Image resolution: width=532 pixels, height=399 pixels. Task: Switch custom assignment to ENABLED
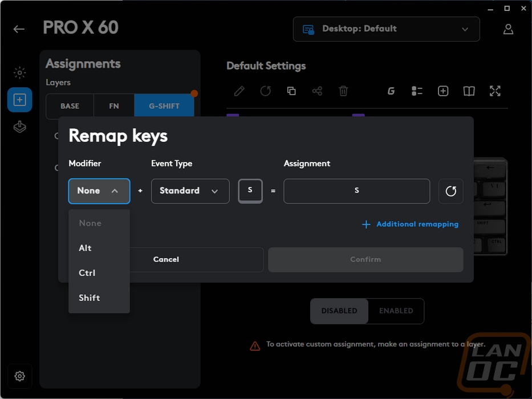coord(396,311)
